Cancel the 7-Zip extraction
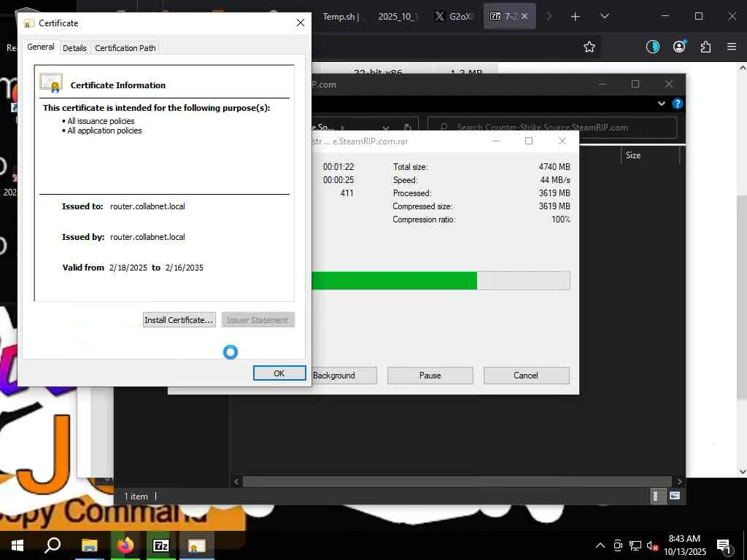Viewport: 747px width, 560px height. pyautogui.click(x=526, y=376)
